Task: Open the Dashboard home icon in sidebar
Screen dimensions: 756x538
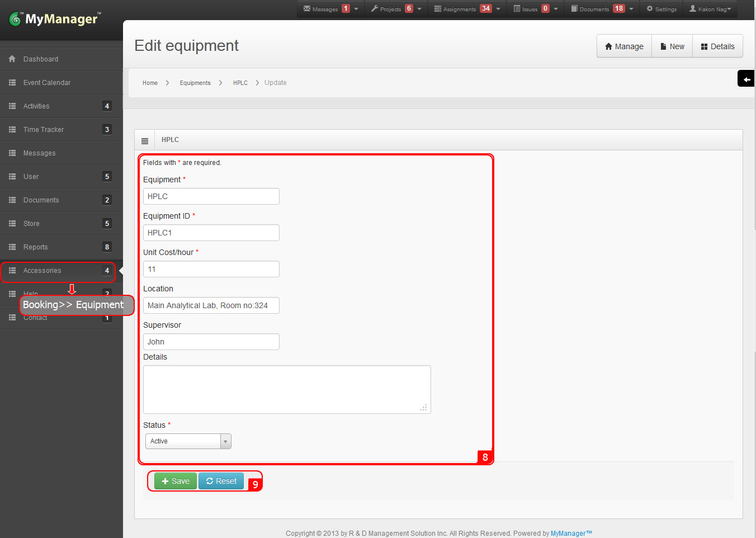Action: point(12,59)
